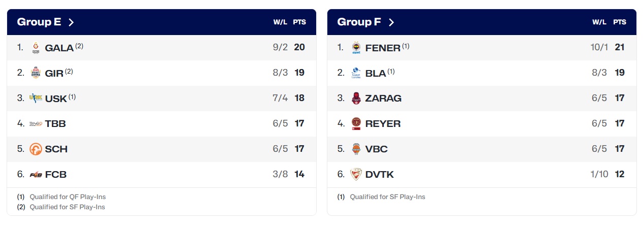Click the TBB team logo
The image size is (644, 226).
tap(36, 123)
